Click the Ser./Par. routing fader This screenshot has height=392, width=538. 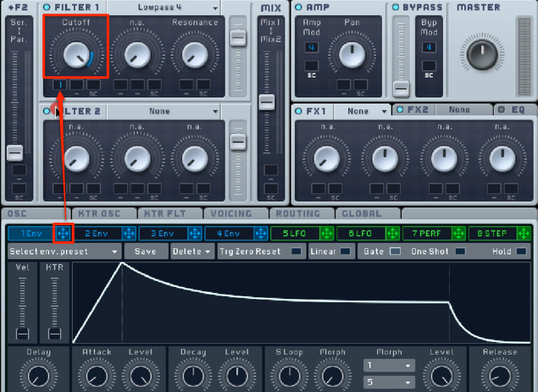tap(14, 152)
